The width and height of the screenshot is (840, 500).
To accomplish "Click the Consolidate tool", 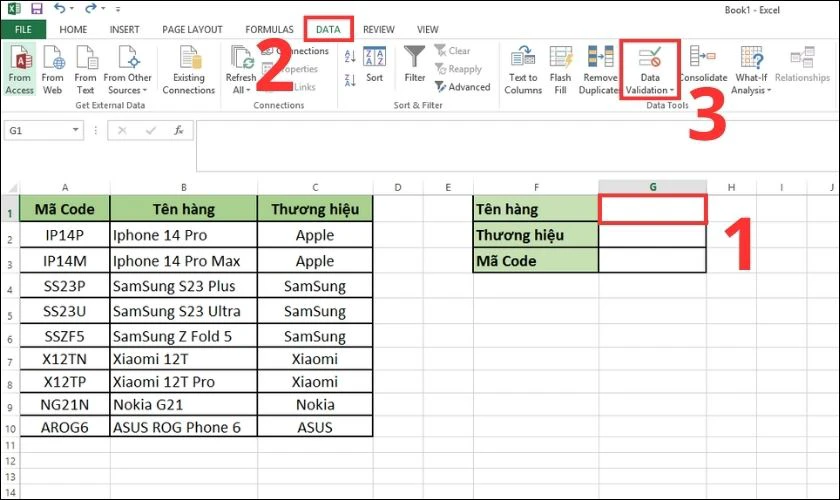I will 703,66.
